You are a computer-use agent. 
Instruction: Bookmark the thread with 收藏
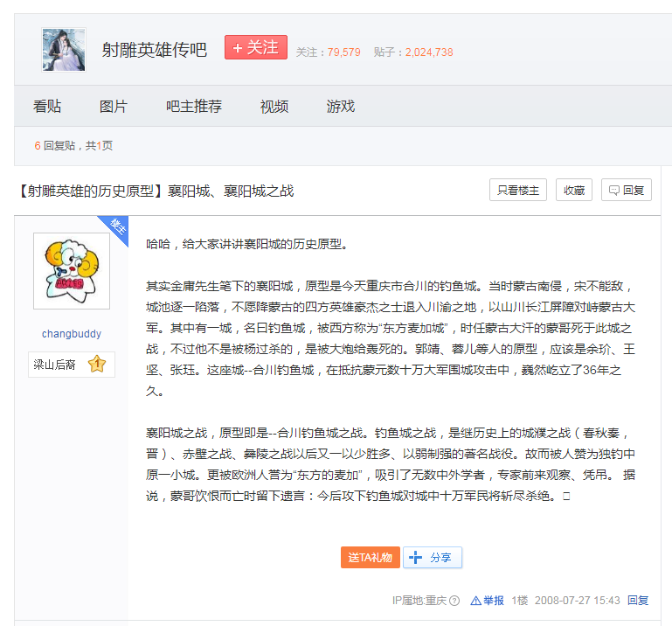click(574, 191)
